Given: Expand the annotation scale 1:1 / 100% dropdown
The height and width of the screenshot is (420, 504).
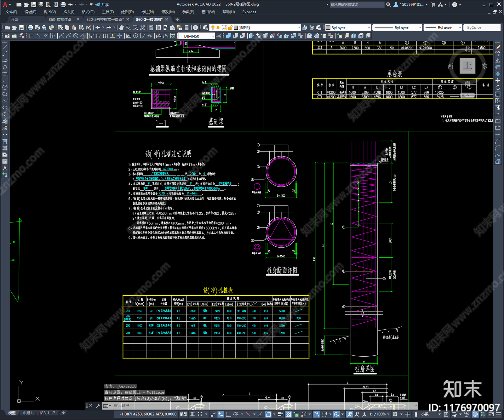Looking at the screenshot, I should click(379, 414).
